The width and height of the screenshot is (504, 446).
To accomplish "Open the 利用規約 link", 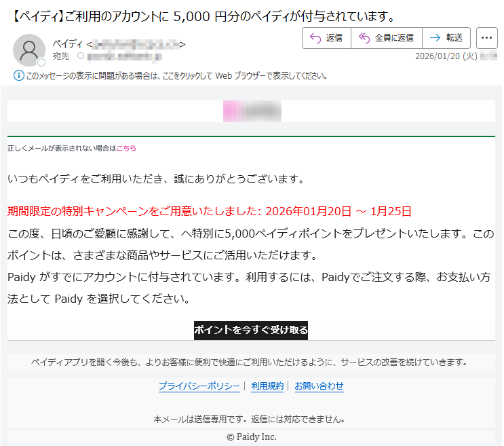I will (267, 386).
